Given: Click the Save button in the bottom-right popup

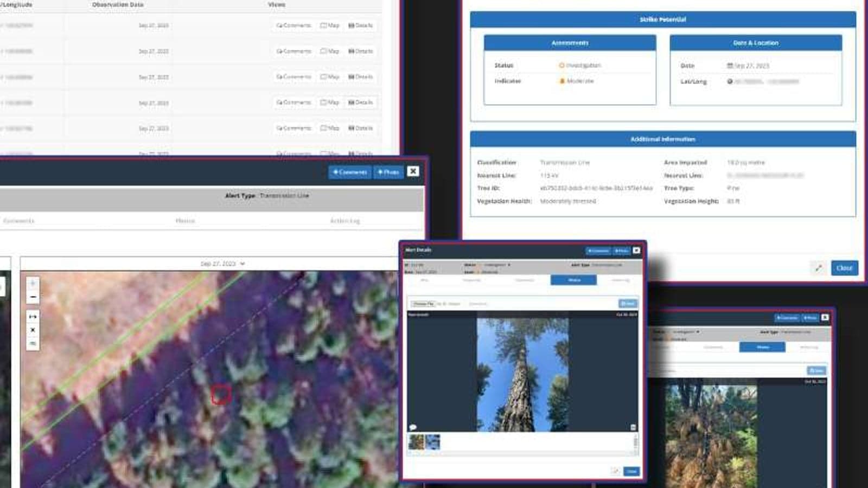Looking at the screenshot, I should (816, 370).
